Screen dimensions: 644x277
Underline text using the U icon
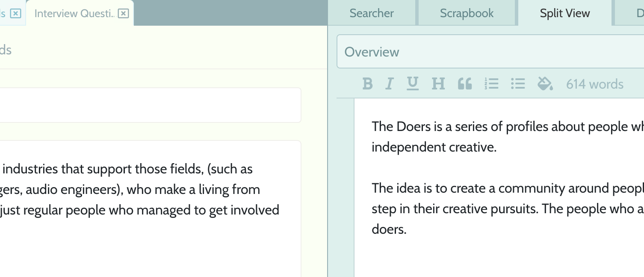point(412,84)
